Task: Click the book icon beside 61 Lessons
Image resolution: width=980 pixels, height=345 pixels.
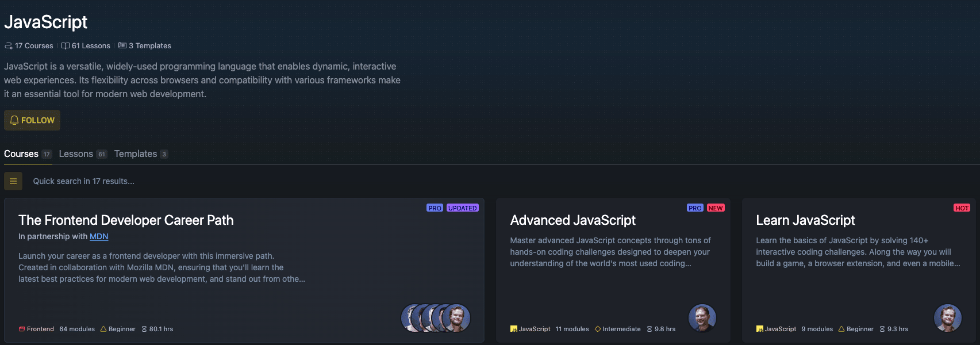Action: point(66,45)
